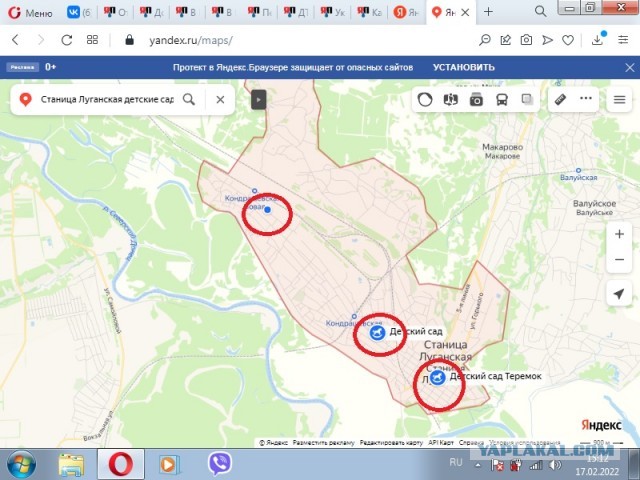Click the Макарово place label
The image size is (640, 480).
click(x=502, y=147)
